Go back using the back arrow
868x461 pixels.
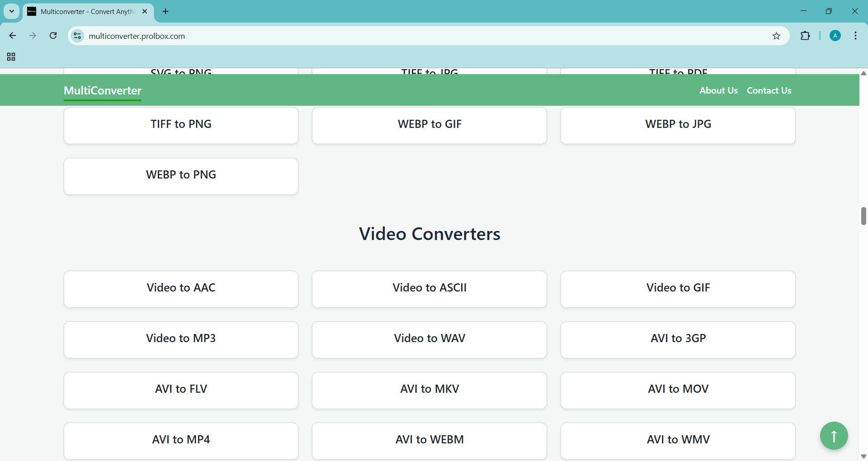click(x=13, y=36)
